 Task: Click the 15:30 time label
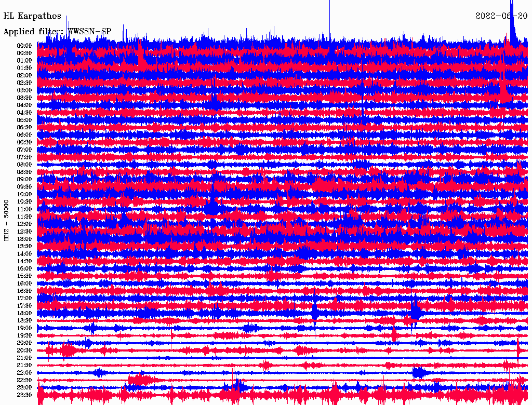pos(24,276)
